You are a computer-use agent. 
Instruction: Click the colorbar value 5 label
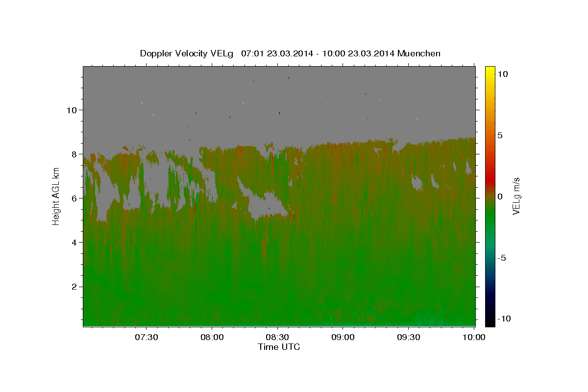(x=500, y=135)
